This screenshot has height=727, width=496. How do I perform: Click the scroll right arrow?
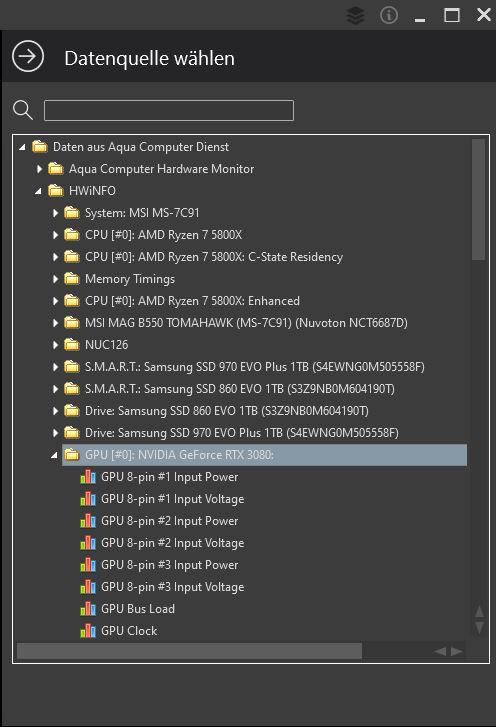(457, 651)
